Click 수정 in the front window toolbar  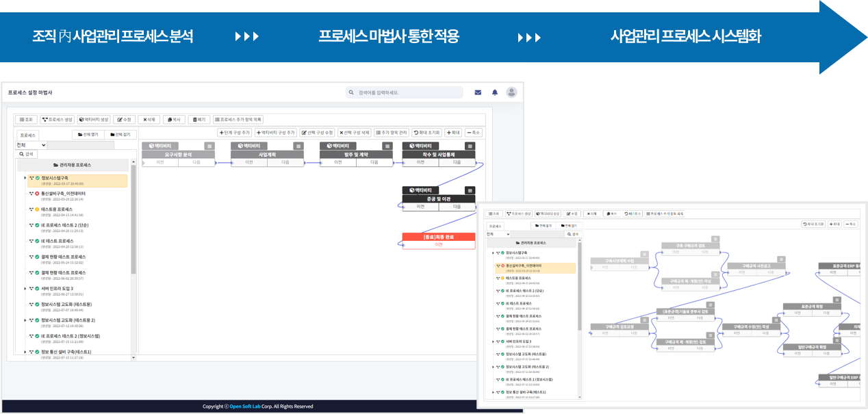click(573, 214)
